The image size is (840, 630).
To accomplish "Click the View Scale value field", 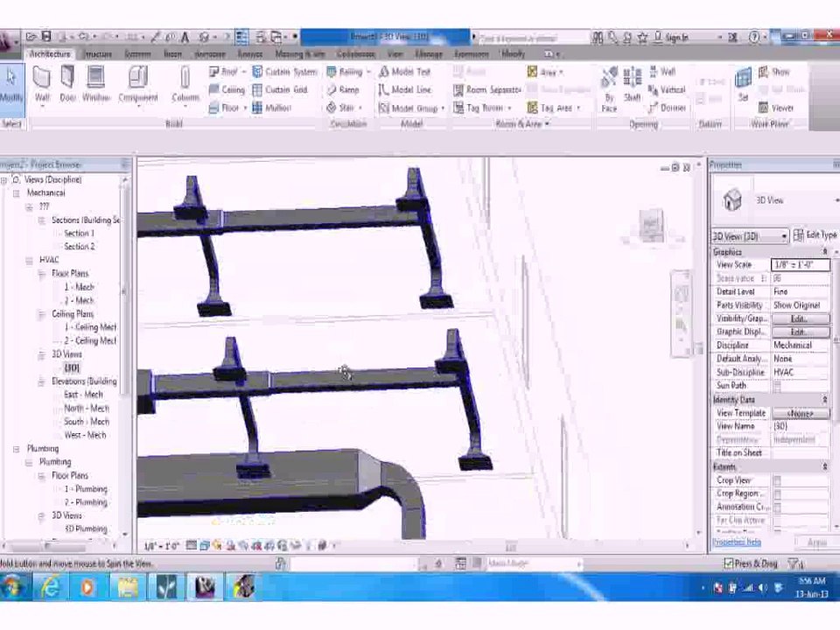I will tap(801, 264).
